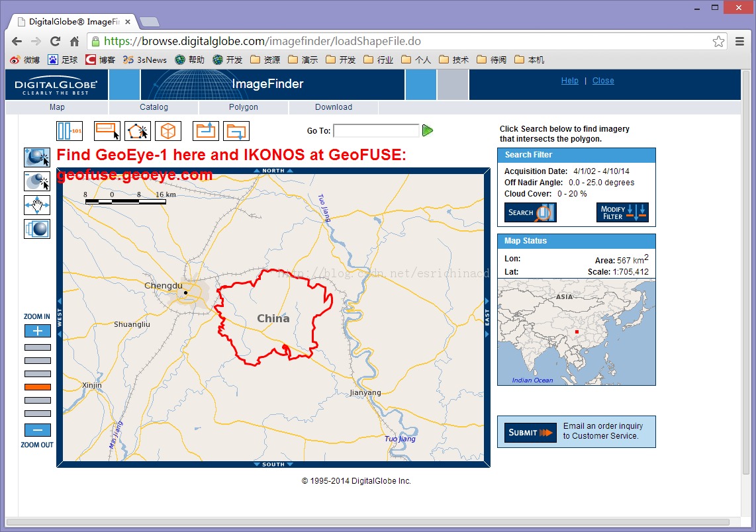This screenshot has width=756, height=532.
Task: Click the green Go To arrow
Action: point(428,130)
